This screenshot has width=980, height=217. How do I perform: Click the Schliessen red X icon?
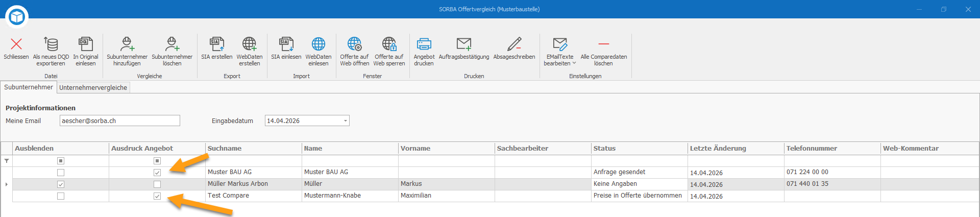tap(16, 44)
